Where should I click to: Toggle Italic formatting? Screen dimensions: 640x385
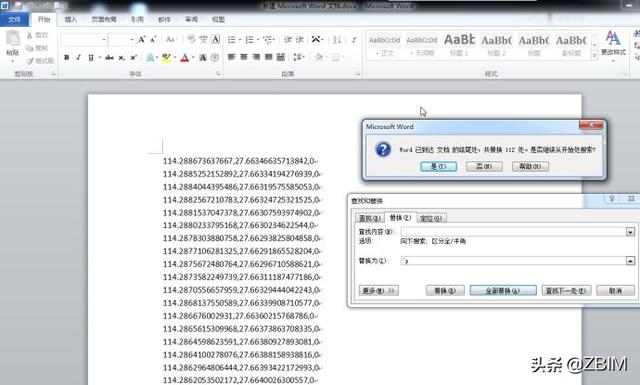(78, 58)
